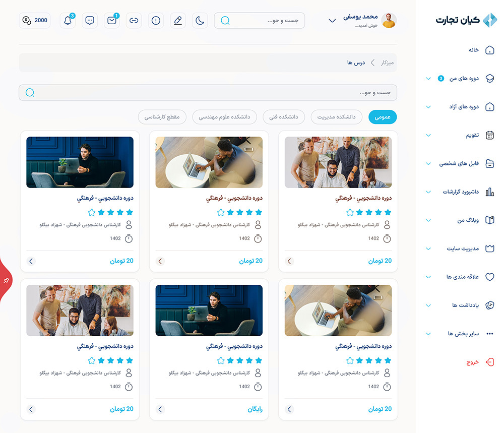Select the عمومی filter tab
The height and width of the screenshot is (433, 504).
point(383,117)
